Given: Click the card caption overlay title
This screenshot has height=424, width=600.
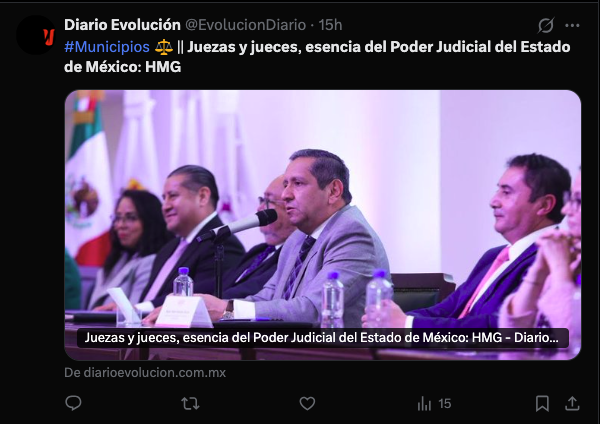Looking at the screenshot, I should point(323,338).
